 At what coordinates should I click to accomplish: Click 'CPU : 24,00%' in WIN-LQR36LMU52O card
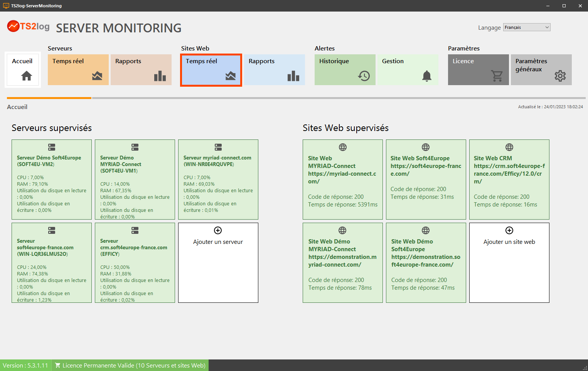pyautogui.click(x=32, y=267)
